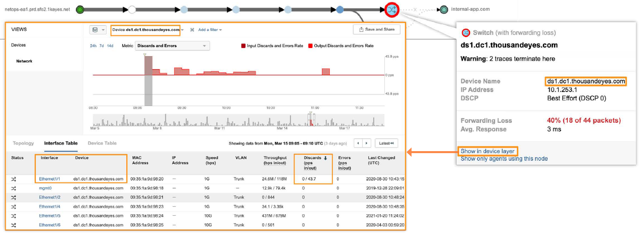The image size is (644, 235).
Task: Click the Input Discards and Errors Rate swatch
Action: click(243, 46)
